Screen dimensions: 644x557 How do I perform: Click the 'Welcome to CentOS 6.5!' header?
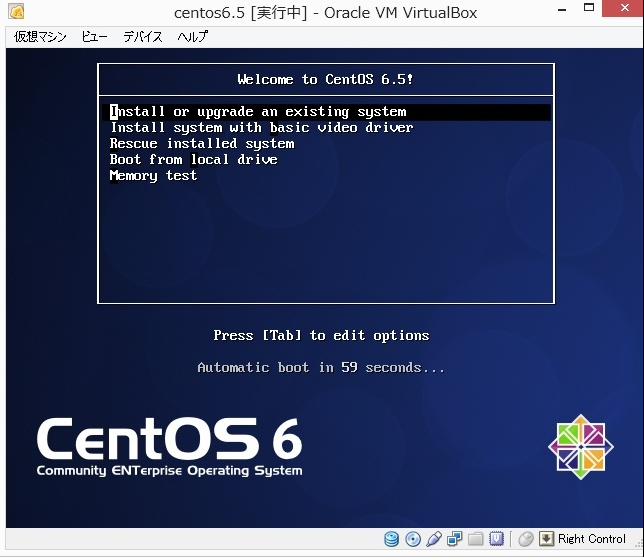point(325,79)
